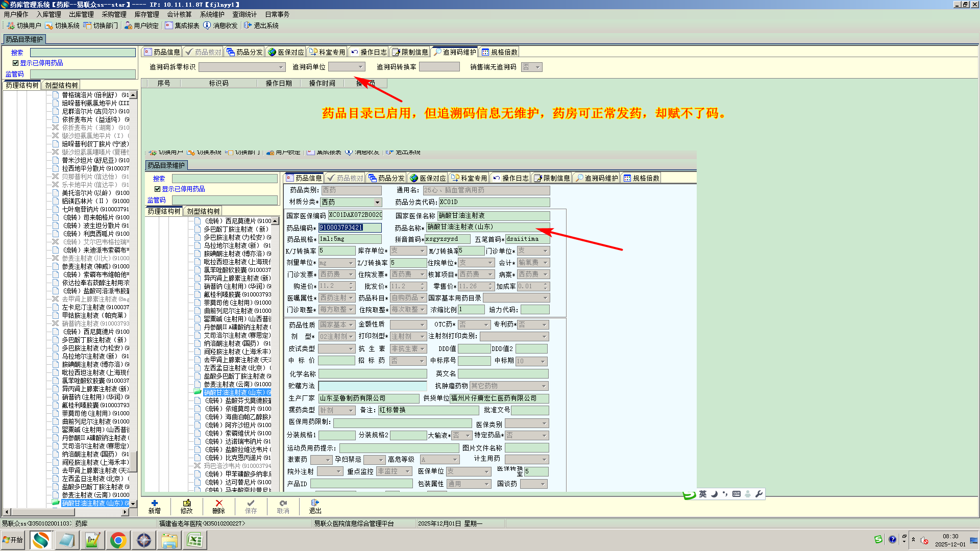Open the 库存管理 menu
Screen dimensions: 980x551
point(146,14)
